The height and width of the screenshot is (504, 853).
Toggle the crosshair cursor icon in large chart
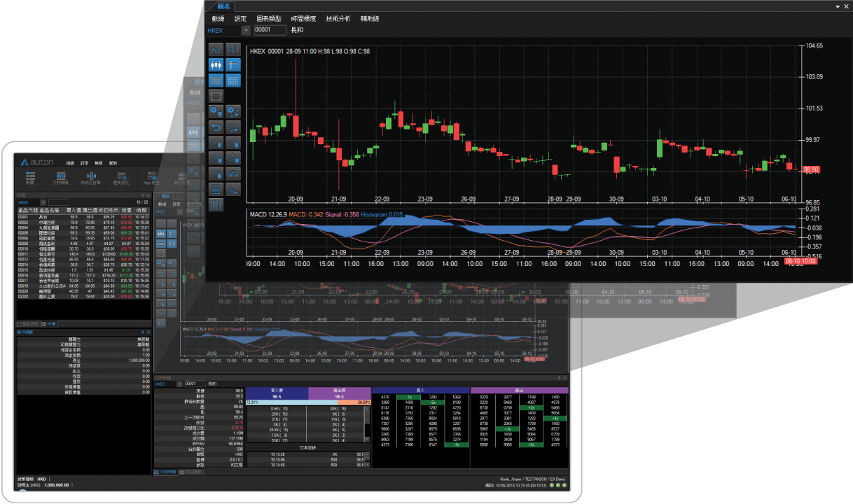click(233, 65)
